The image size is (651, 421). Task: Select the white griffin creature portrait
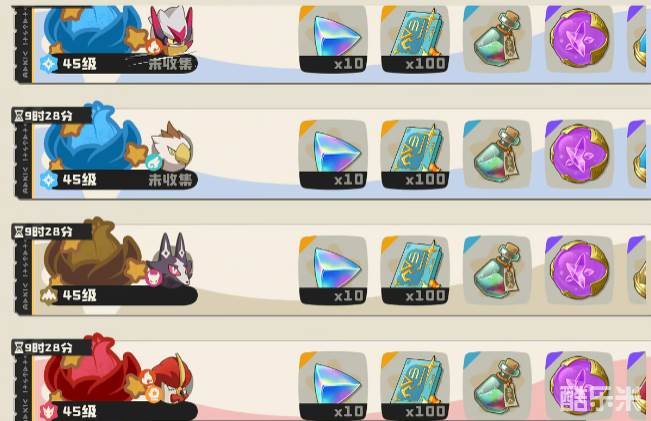(170, 147)
